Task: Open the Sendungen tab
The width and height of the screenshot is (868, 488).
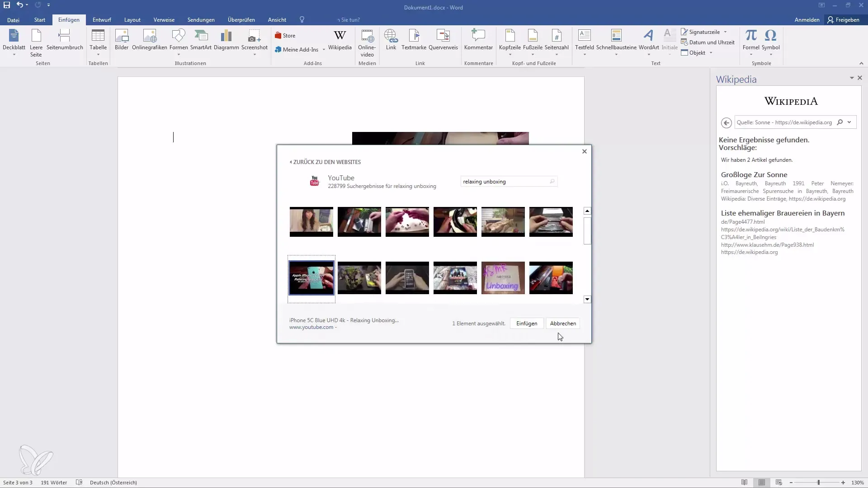Action: click(201, 20)
